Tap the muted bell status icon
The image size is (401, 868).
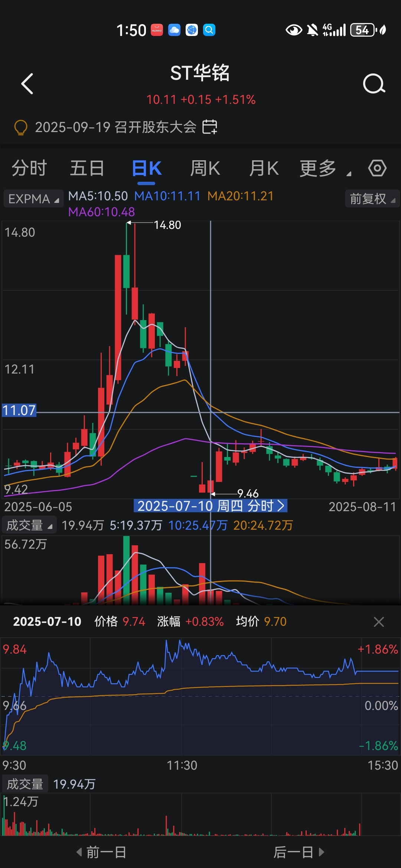(x=312, y=30)
